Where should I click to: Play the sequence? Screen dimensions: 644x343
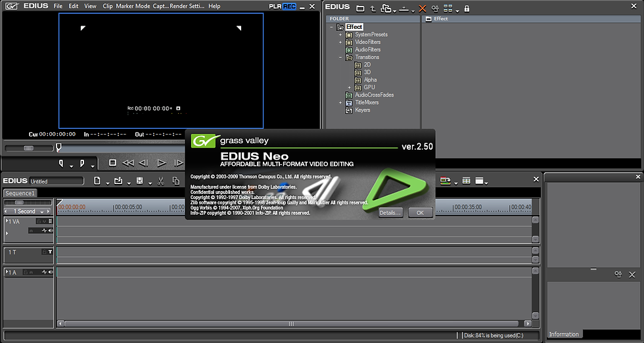pos(162,163)
